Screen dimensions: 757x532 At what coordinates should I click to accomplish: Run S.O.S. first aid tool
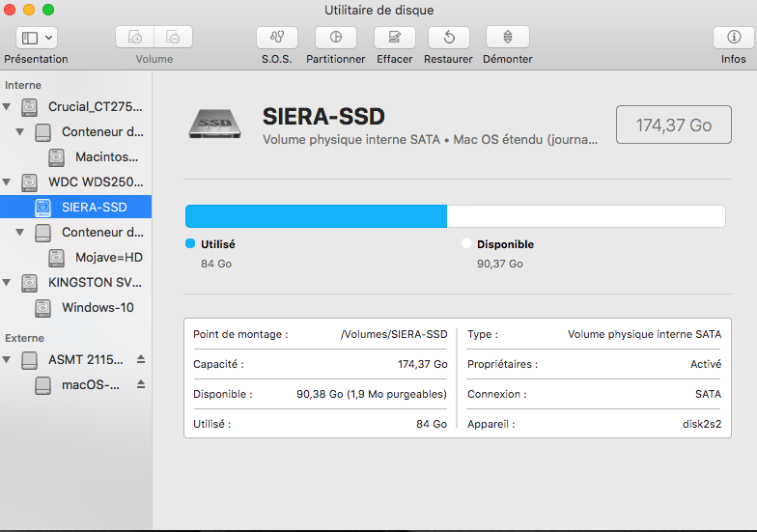277,37
